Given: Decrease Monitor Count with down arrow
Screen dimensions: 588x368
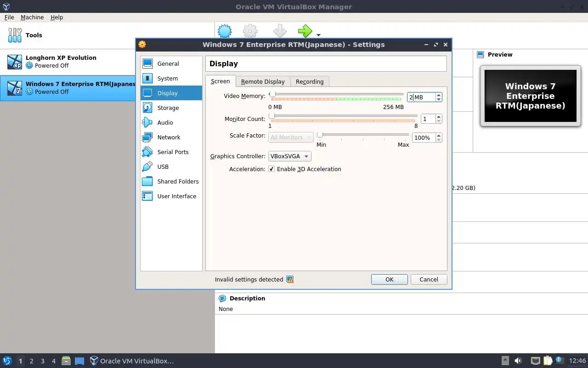Looking at the screenshot, I should 439,121.
